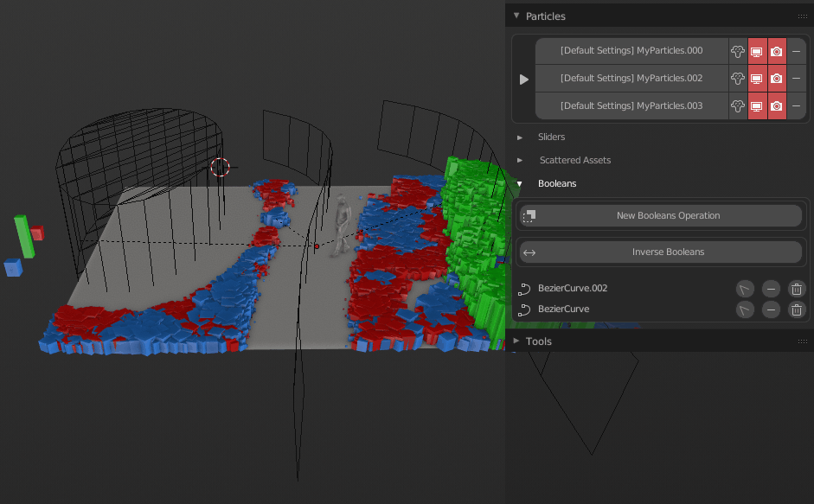Toggle viewport display for MyParticles.000
814x504 pixels.
pos(759,51)
